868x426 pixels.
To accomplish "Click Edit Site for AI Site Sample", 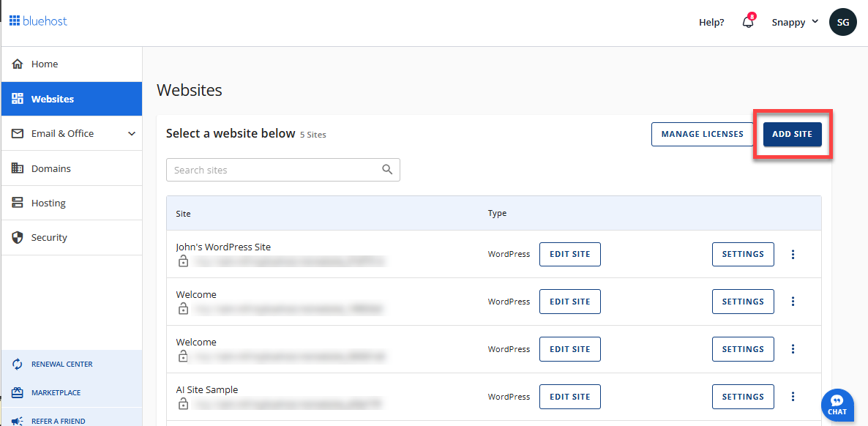I will [569, 397].
